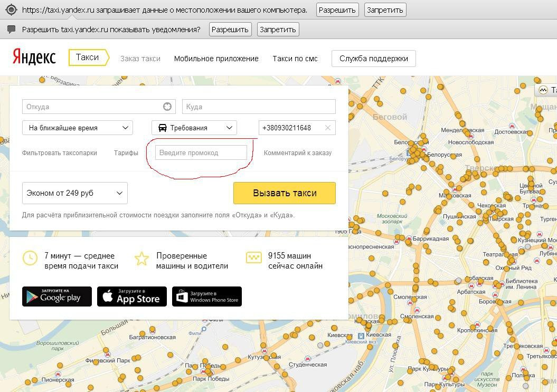Click the geolocation target icon in Откуда field

(167, 107)
